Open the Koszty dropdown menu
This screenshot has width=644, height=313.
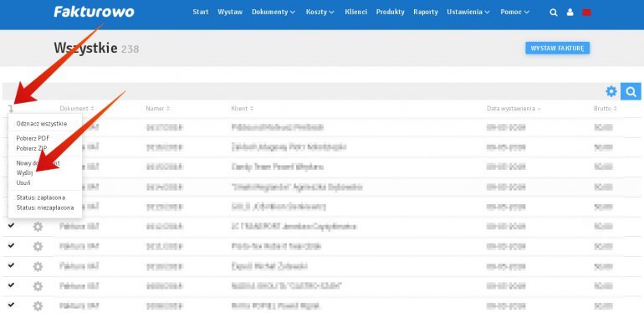pyautogui.click(x=320, y=12)
